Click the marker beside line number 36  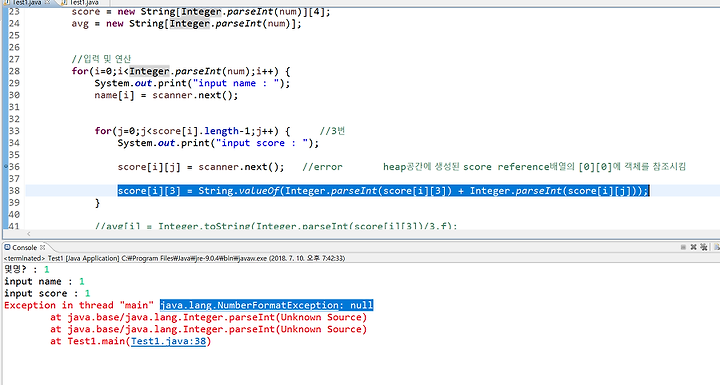coord(6,166)
